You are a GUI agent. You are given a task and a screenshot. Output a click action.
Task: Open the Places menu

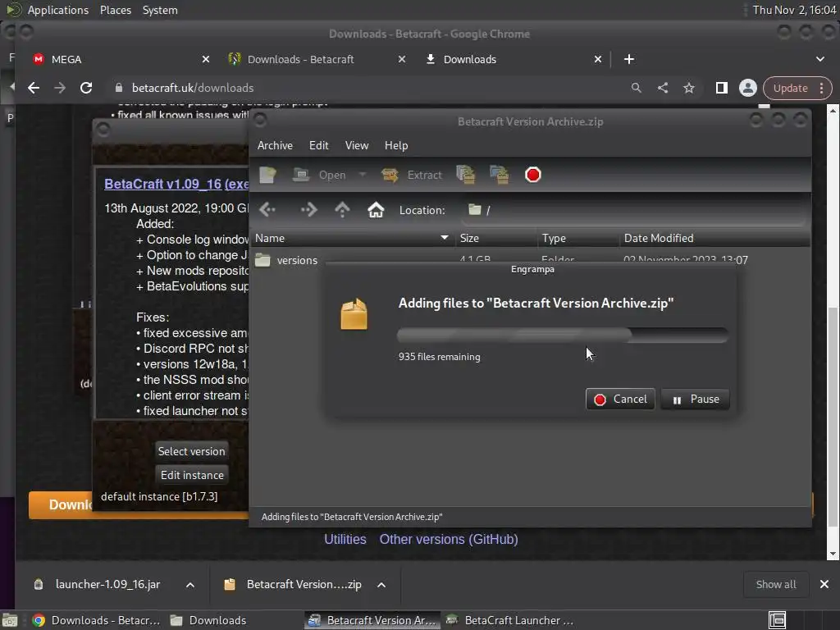pyautogui.click(x=116, y=10)
